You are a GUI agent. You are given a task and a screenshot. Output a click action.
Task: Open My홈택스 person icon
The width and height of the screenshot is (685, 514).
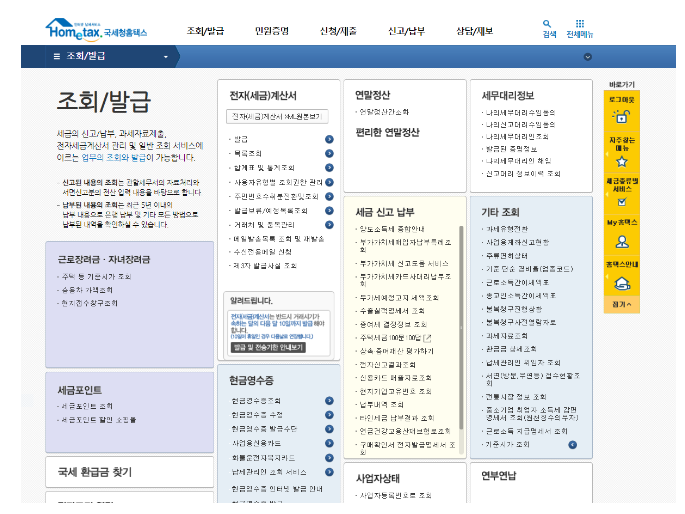pyautogui.click(x=622, y=241)
